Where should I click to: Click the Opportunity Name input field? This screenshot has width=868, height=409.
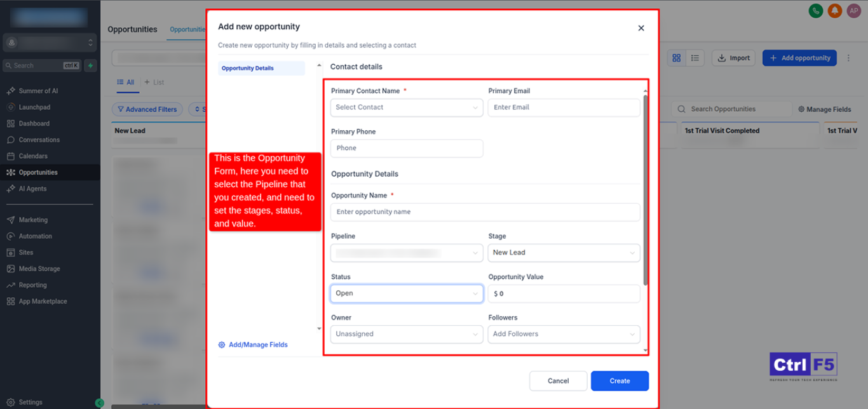[485, 212]
